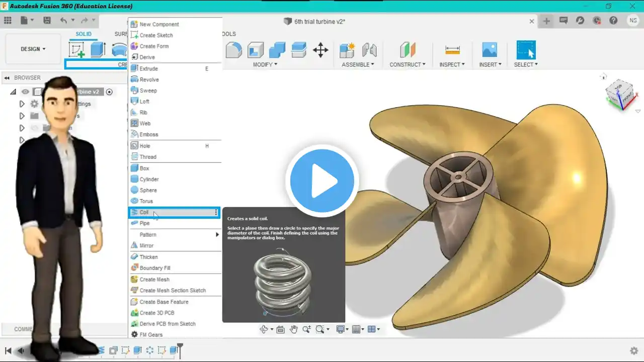644x362 pixels.
Task: Switch to the SOLID tab
Action: [84, 34]
